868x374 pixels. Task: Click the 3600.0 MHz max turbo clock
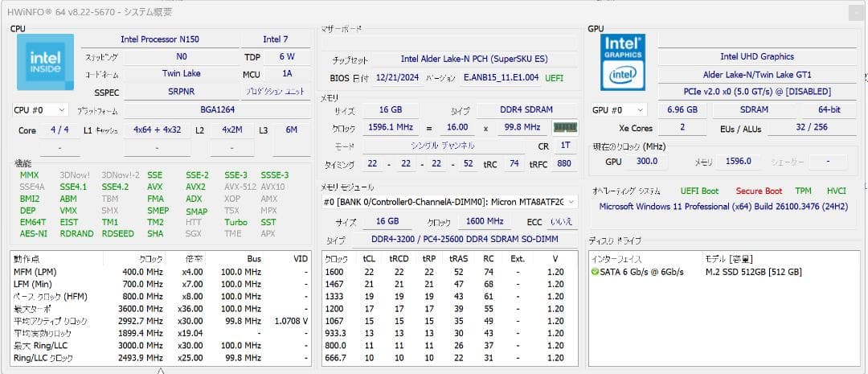tap(141, 309)
